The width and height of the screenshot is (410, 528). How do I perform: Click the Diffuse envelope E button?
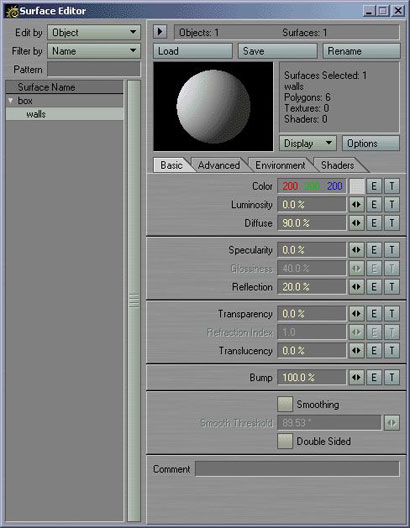pyautogui.click(x=374, y=223)
